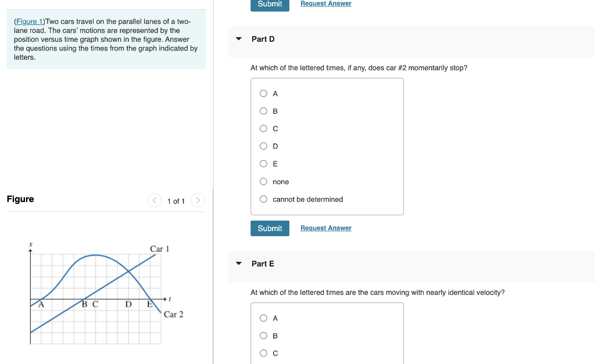Collapse Part E using its disclosure triangle
Image resolution: width=595 pixels, height=364 pixels.
click(x=238, y=263)
